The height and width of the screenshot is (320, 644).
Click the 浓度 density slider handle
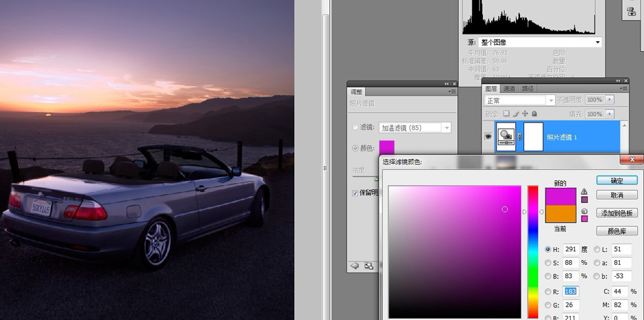tap(377, 179)
